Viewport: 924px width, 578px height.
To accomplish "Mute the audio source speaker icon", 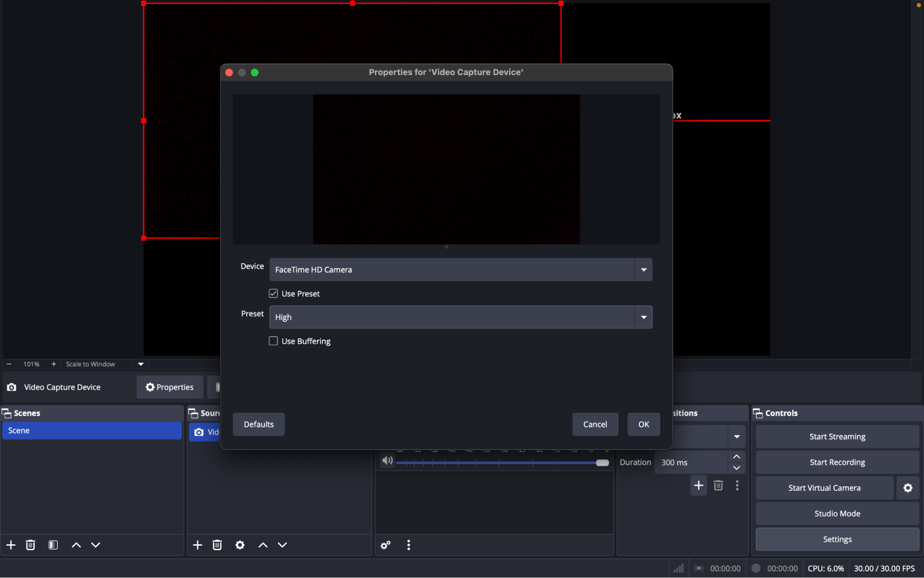I will 387,460.
